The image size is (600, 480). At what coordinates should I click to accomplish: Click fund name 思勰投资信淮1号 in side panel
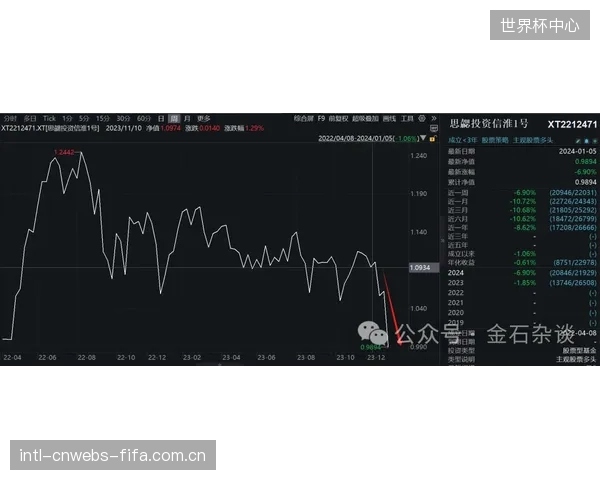coord(489,124)
